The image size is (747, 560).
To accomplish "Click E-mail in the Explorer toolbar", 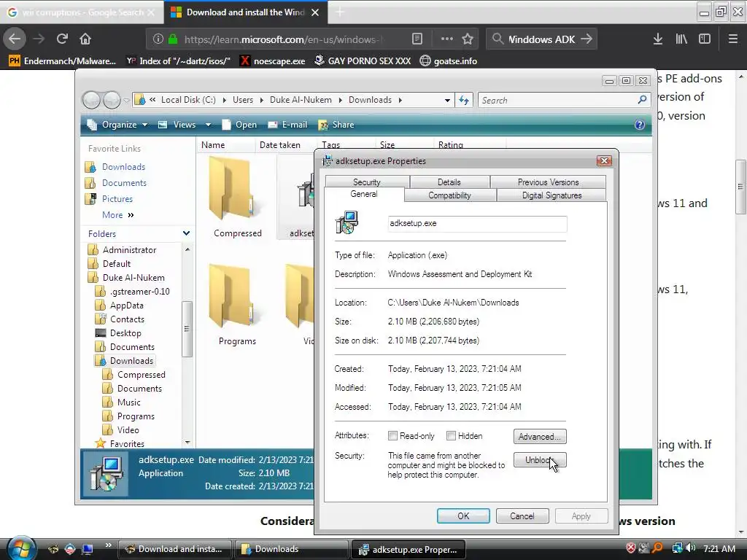I will coord(287,125).
